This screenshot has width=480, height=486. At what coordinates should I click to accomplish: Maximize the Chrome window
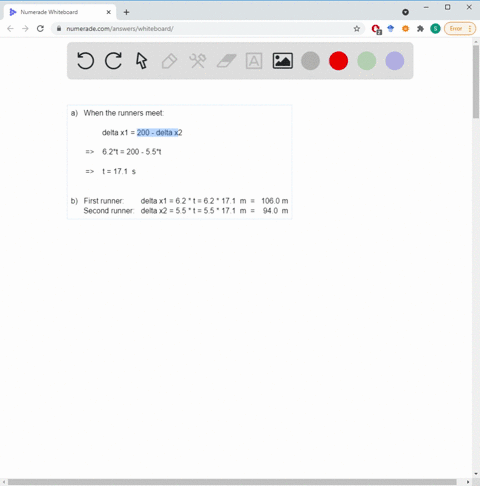tap(448, 7)
